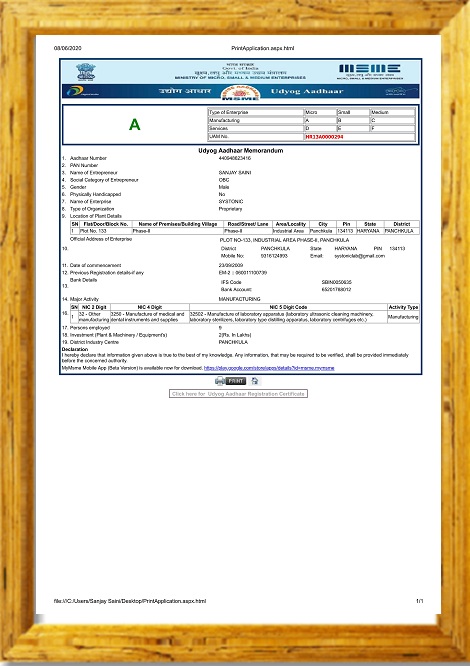Click the IFS Code value SBIN0050935
Image resolution: width=470 pixels, height=666 pixels.
[x=337, y=282]
